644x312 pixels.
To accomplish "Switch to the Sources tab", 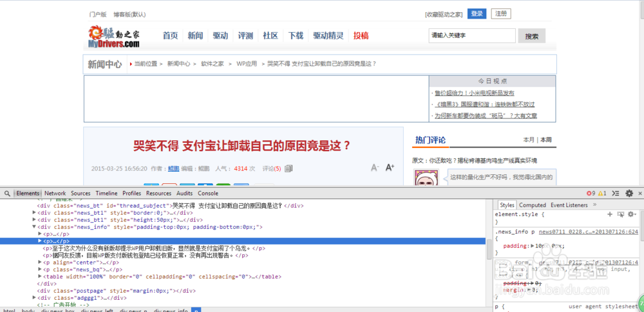I will (x=80, y=194).
